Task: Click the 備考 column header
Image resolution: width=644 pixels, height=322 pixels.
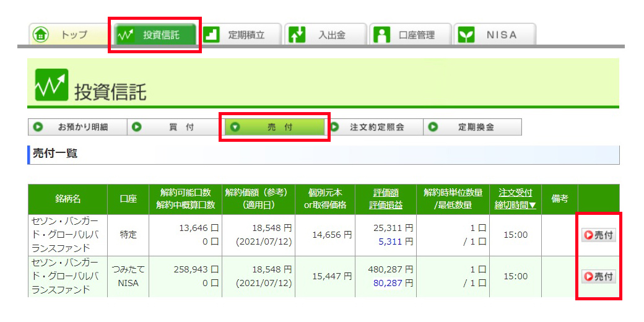Action: click(559, 199)
